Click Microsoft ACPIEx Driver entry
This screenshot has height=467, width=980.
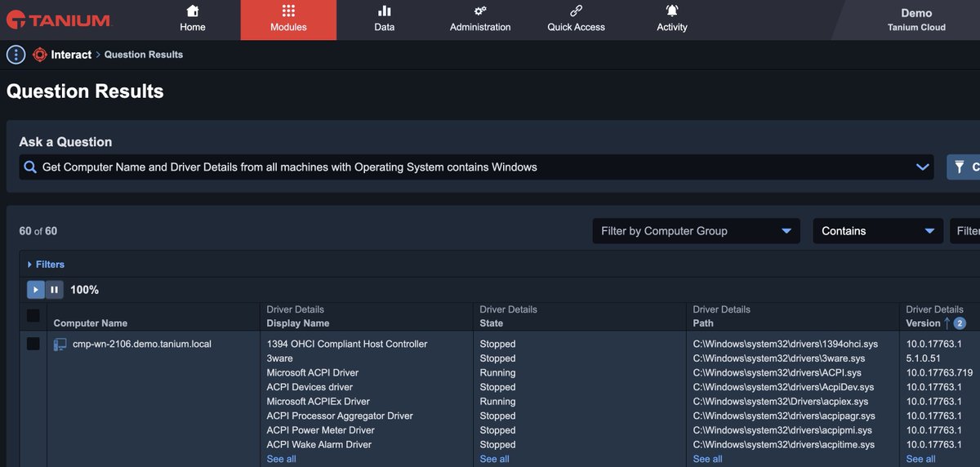tap(318, 402)
